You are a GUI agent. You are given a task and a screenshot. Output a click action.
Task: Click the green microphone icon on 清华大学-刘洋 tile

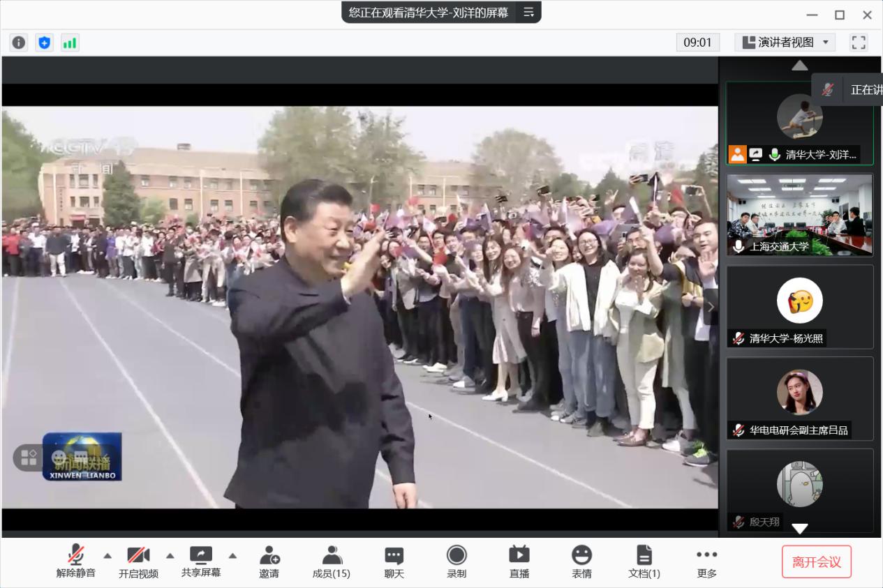774,155
